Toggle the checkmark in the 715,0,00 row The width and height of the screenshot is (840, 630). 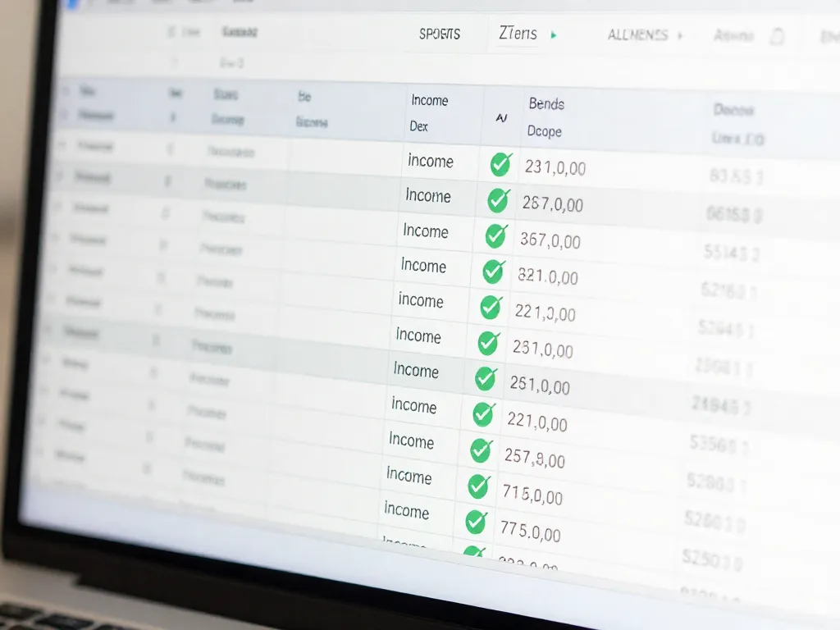click(x=479, y=486)
